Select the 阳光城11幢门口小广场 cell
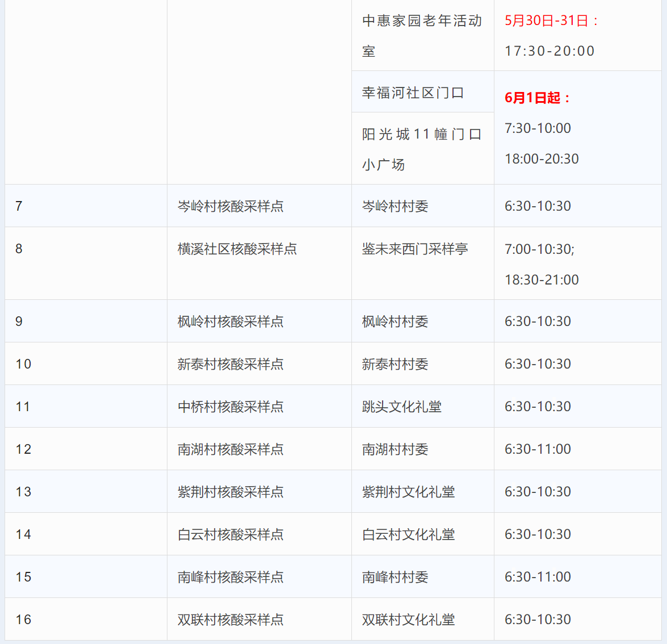Screen dimensions: 667x644 point(422,149)
